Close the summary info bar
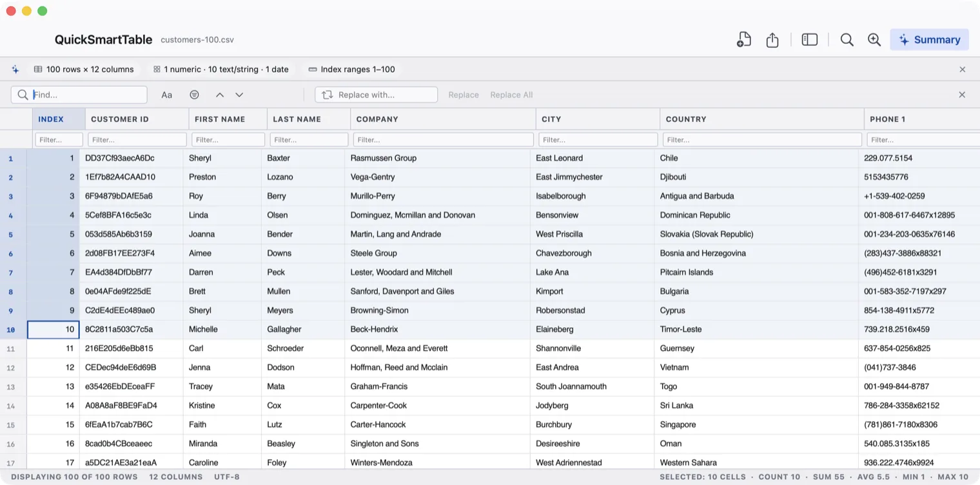Screen dimensions: 980x485 pos(963,69)
